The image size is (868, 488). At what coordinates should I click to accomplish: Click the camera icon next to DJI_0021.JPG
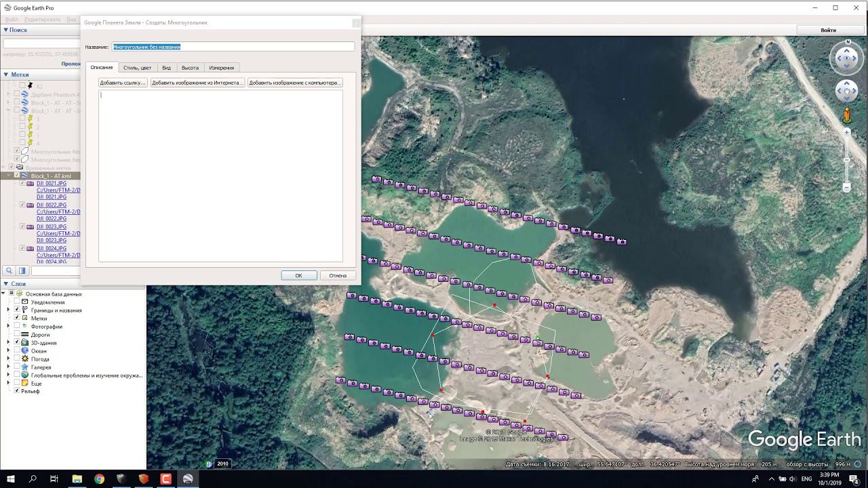pos(31,184)
